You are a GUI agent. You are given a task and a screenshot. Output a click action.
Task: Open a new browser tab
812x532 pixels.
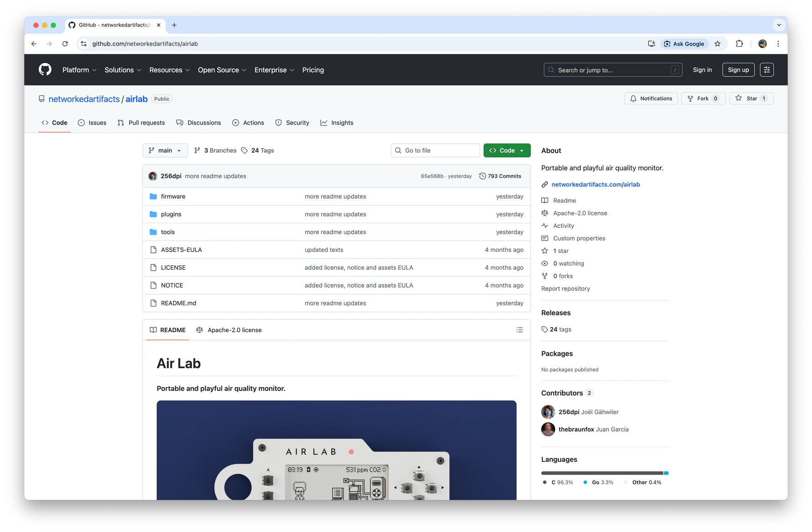click(174, 25)
